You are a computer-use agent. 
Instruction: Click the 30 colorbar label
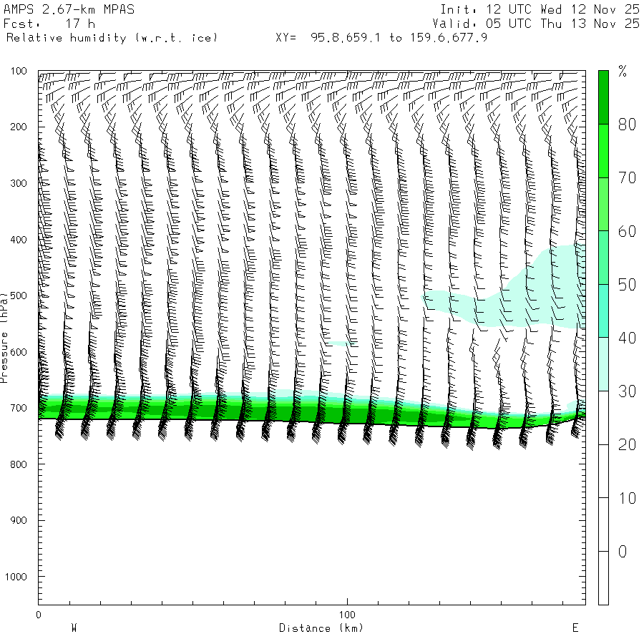[627, 391]
